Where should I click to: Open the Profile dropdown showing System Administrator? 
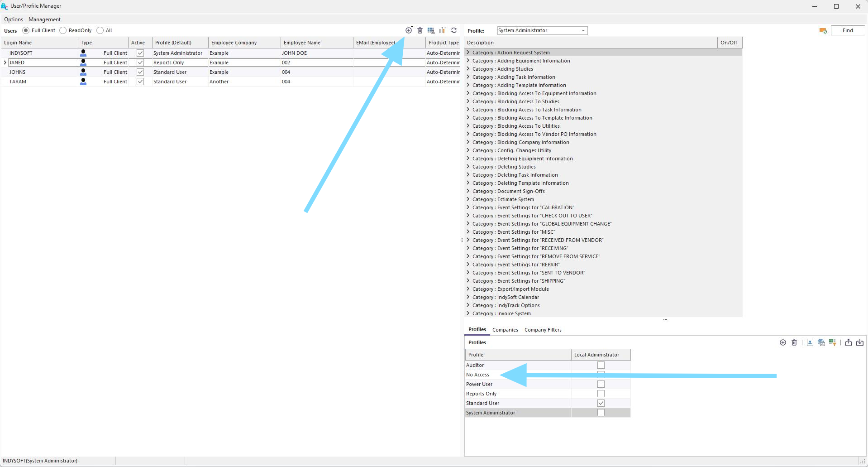click(x=583, y=30)
